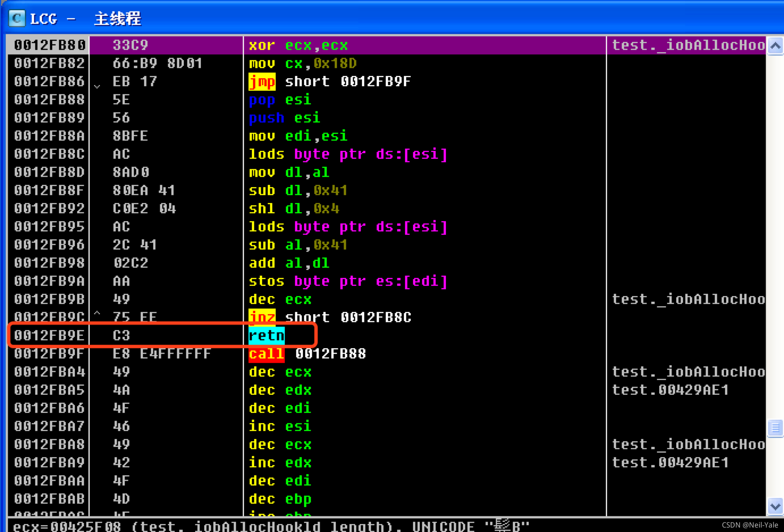This screenshot has height=532, width=784.
Task: Select the xor ecx,ecx instruction row
Action: tap(298, 45)
